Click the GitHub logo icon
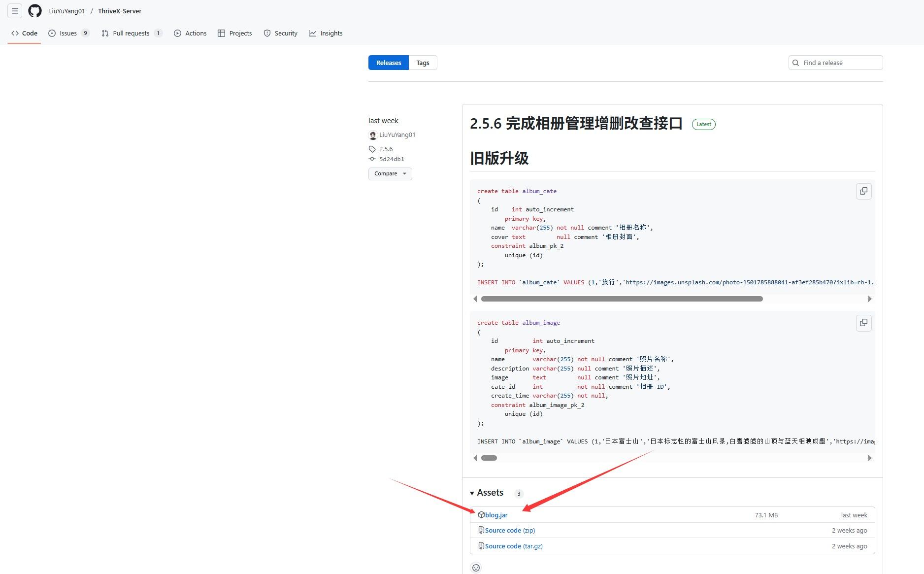Viewport: 924px width, 574px height. 35,11
